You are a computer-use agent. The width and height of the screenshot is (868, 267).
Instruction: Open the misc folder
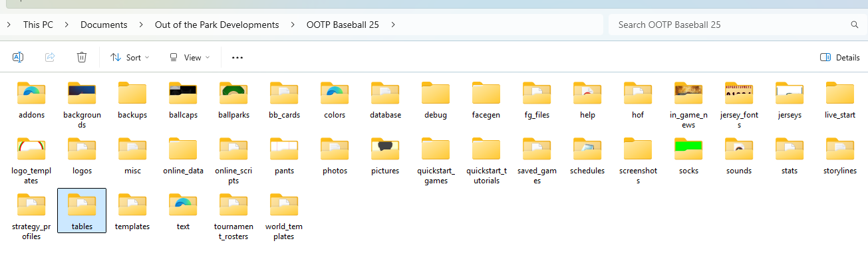tap(132, 156)
